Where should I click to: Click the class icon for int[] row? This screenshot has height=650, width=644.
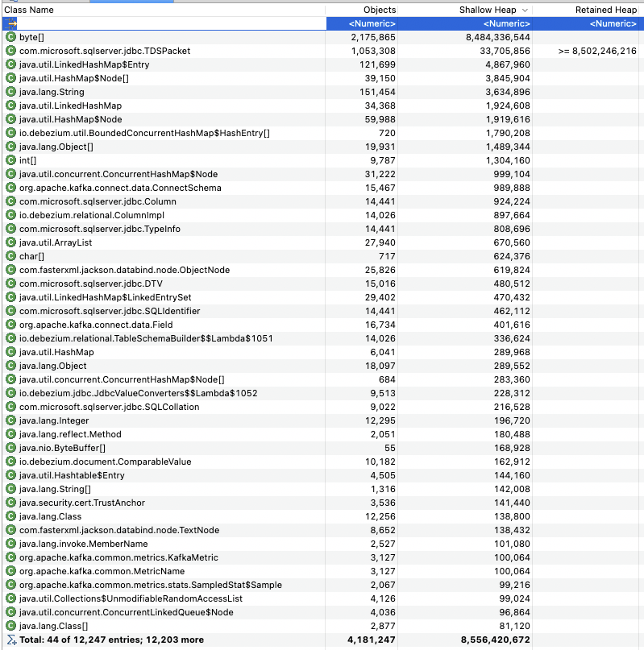[x=10, y=160]
